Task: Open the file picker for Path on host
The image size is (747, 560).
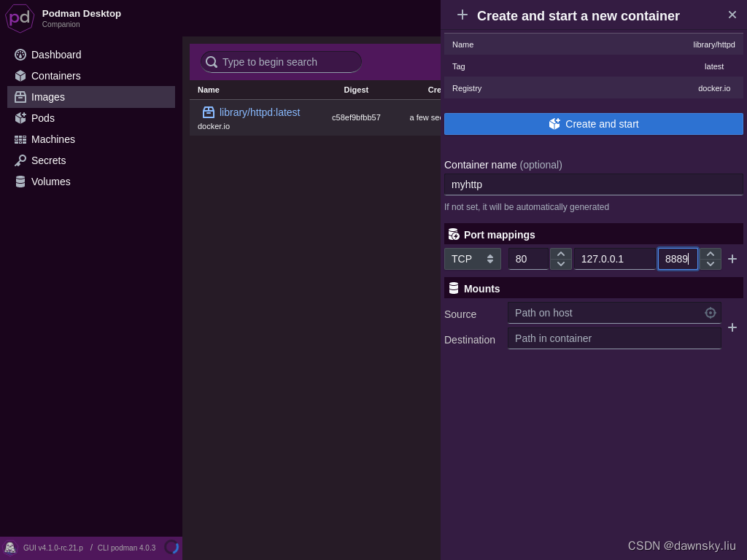Action: coord(710,313)
